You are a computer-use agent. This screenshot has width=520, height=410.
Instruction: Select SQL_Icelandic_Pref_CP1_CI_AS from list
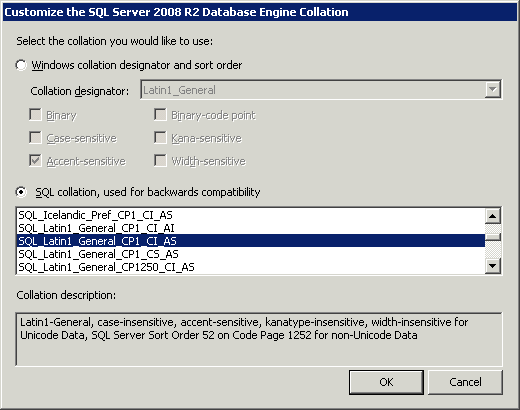[x=251, y=215]
